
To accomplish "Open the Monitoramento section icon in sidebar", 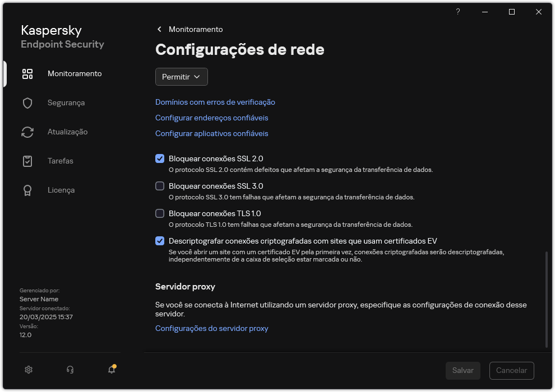I will coord(27,73).
